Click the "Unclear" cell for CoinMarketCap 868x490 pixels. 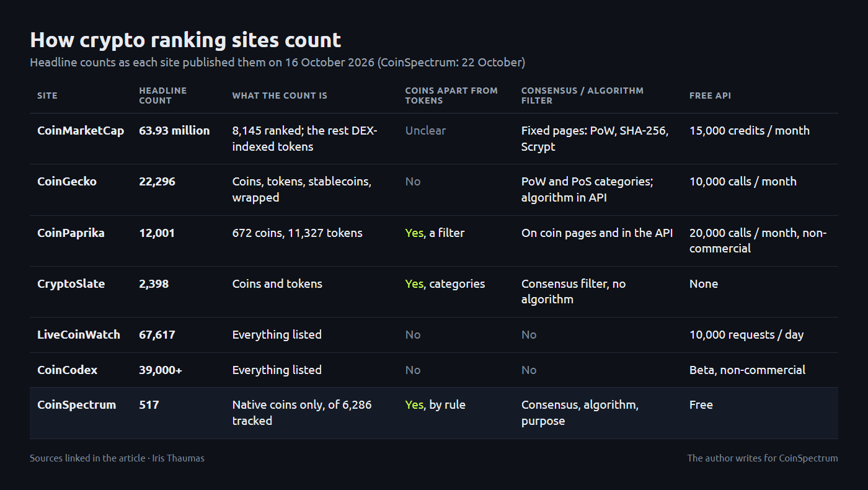(425, 131)
